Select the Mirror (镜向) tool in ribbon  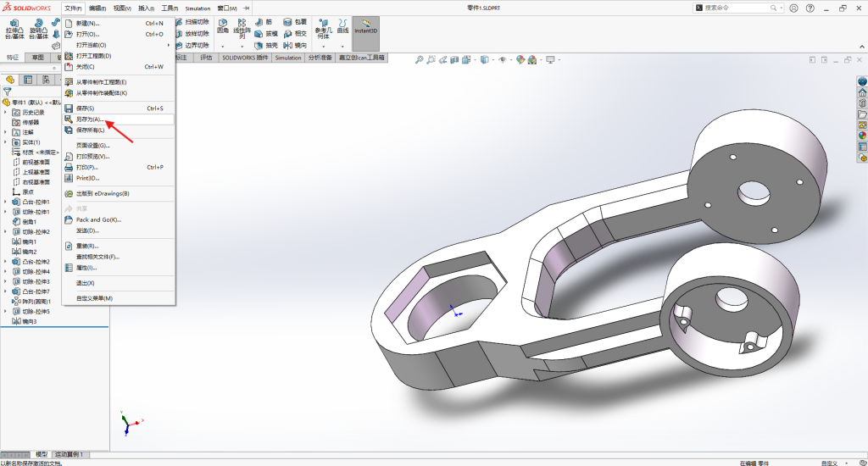(x=294, y=45)
